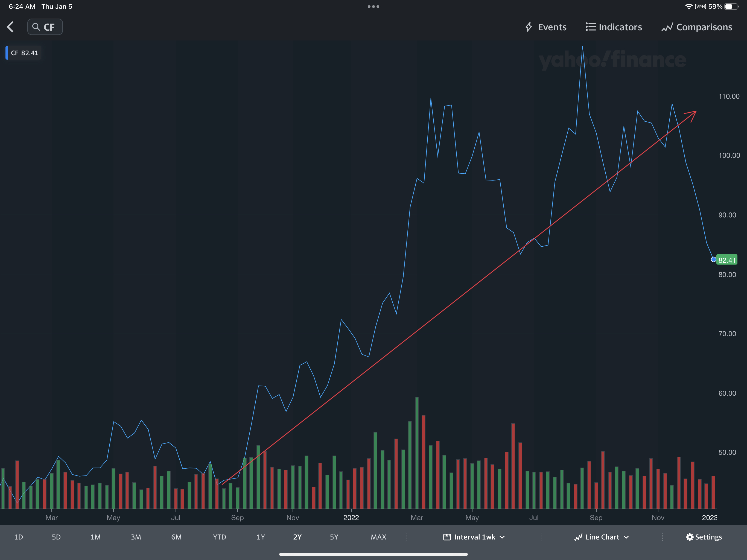Open Comparisons chart icon
The image size is (747, 560).
point(667,27)
